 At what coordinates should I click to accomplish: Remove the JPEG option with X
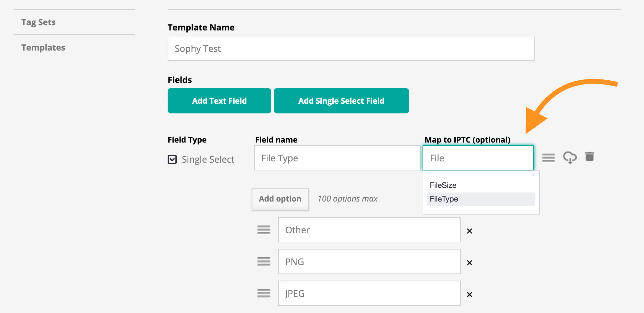[470, 295]
